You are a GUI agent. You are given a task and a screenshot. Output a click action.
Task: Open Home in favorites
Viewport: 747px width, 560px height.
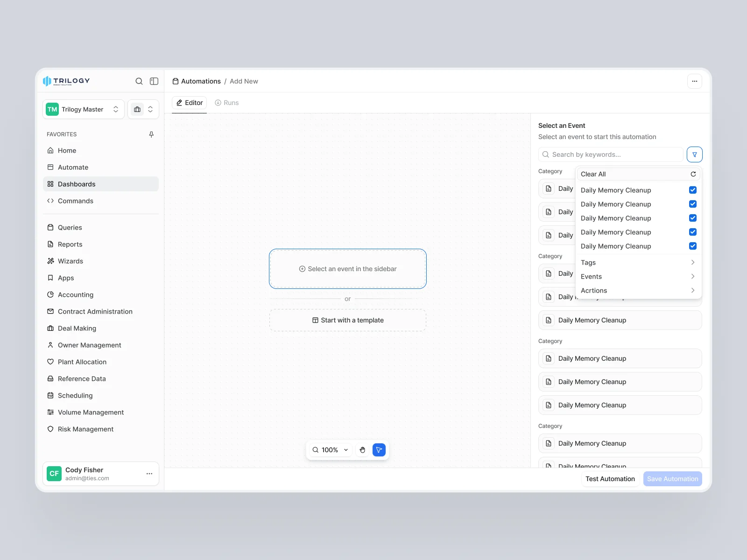click(101, 150)
